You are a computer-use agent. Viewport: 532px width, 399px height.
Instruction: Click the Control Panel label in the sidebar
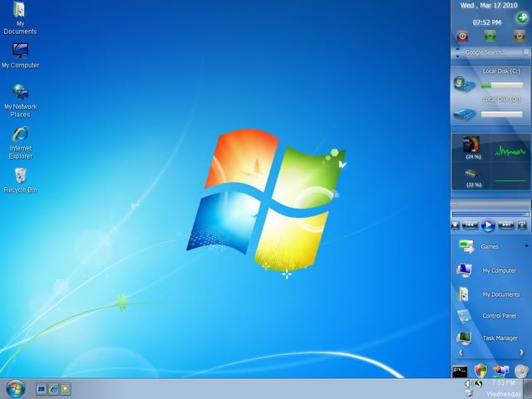(x=500, y=316)
